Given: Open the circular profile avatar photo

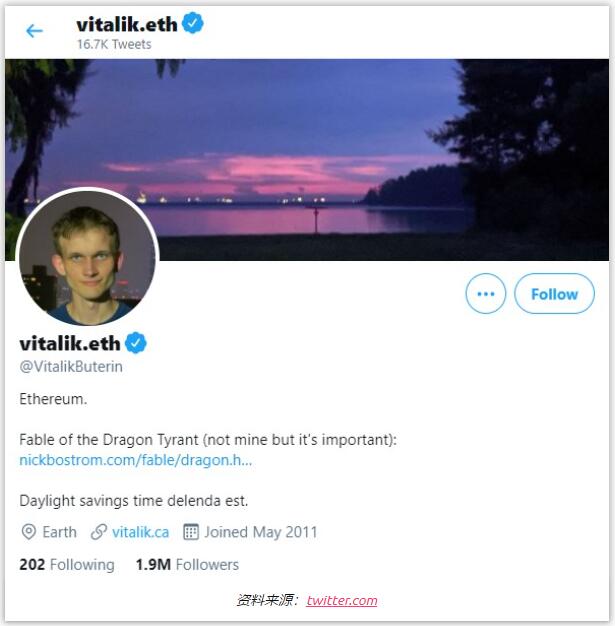Looking at the screenshot, I should pyautogui.click(x=87, y=257).
